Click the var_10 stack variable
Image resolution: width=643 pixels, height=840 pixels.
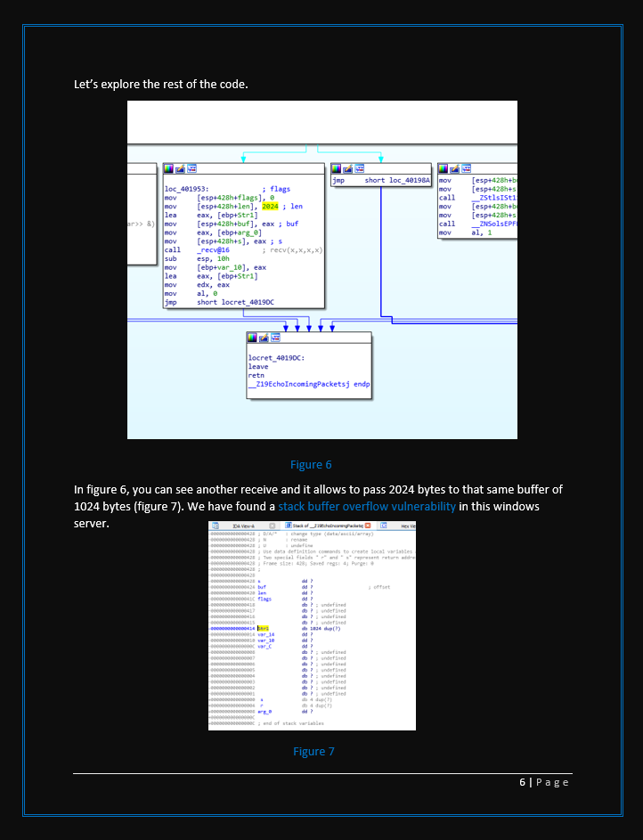[266, 640]
